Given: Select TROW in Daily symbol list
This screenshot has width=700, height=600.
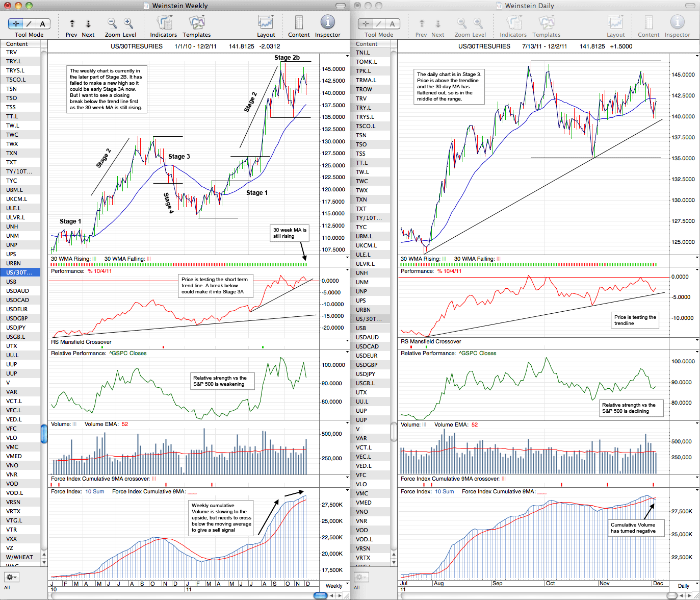Looking at the screenshot, I should click(x=370, y=89).
